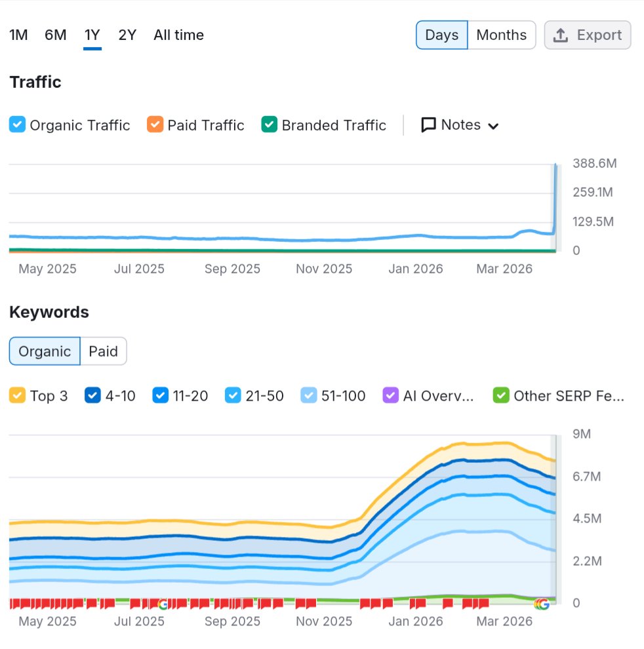Click the Export button
The width and height of the screenshot is (644, 649).
tap(587, 35)
